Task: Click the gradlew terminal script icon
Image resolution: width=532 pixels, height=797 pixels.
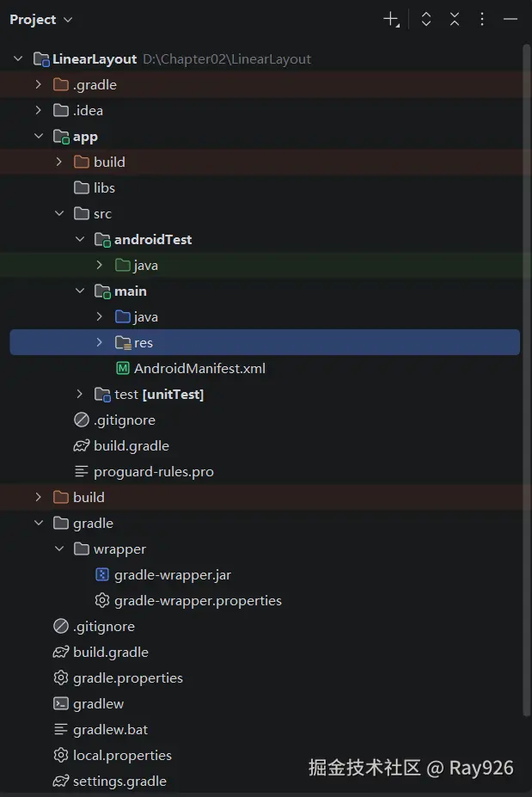Action: coord(61,704)
